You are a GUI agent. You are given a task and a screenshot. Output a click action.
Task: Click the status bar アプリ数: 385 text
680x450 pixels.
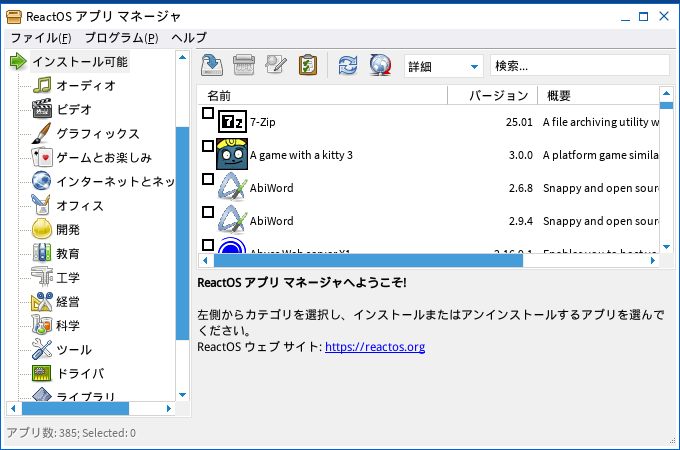[42, 433]
